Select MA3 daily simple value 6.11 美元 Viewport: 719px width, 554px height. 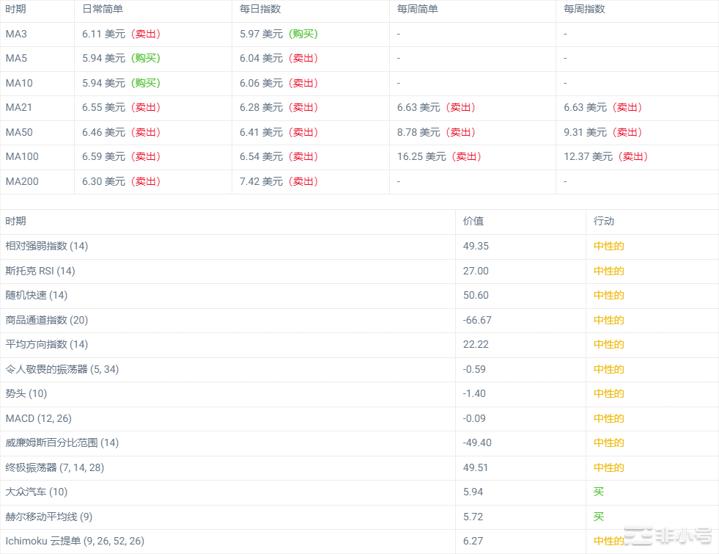coord(104,34)
